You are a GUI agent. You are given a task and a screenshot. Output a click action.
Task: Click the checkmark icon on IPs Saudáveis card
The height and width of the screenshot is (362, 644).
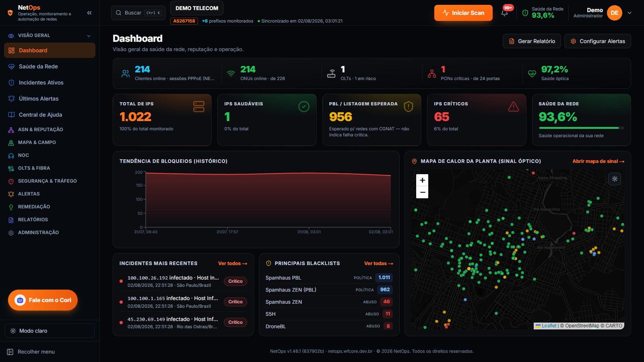(304, 107)
